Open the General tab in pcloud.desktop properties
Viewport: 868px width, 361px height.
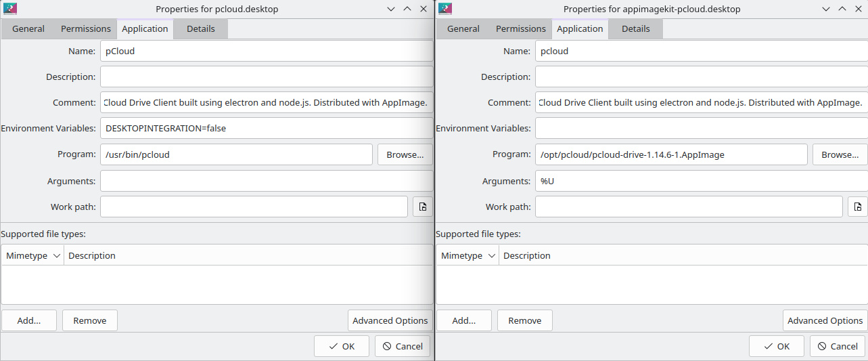(28, 28)
